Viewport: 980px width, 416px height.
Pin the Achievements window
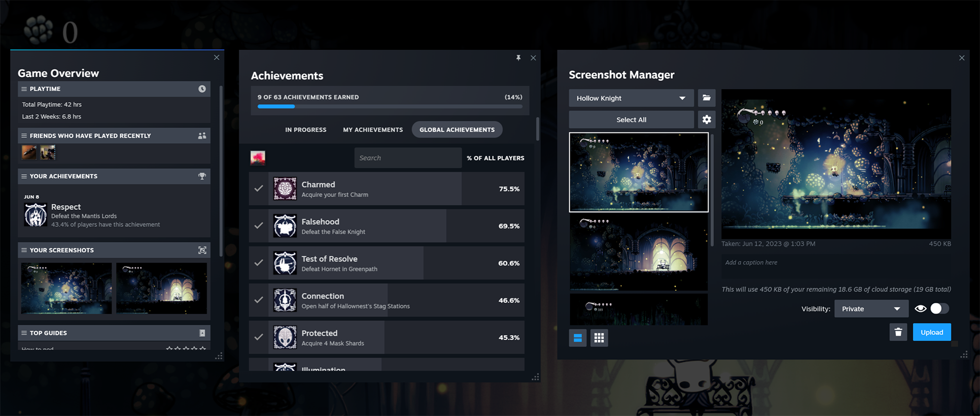pyautogui.click(x=518, y=58)
